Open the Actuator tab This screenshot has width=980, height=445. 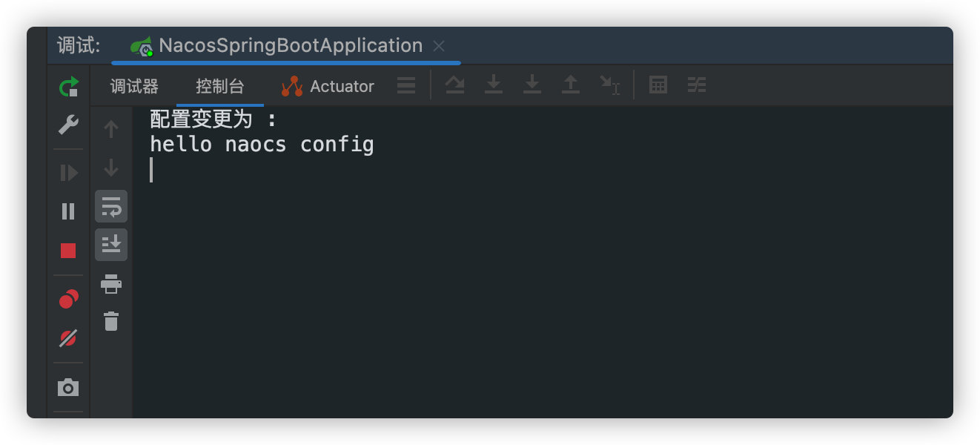pyautogui.click(x=328, y=86)
